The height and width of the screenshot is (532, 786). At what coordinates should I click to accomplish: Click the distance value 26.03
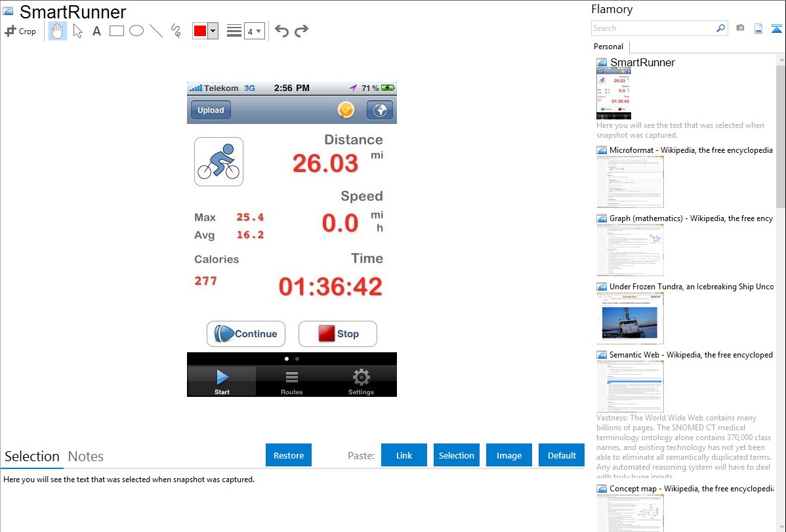[326, 163]
